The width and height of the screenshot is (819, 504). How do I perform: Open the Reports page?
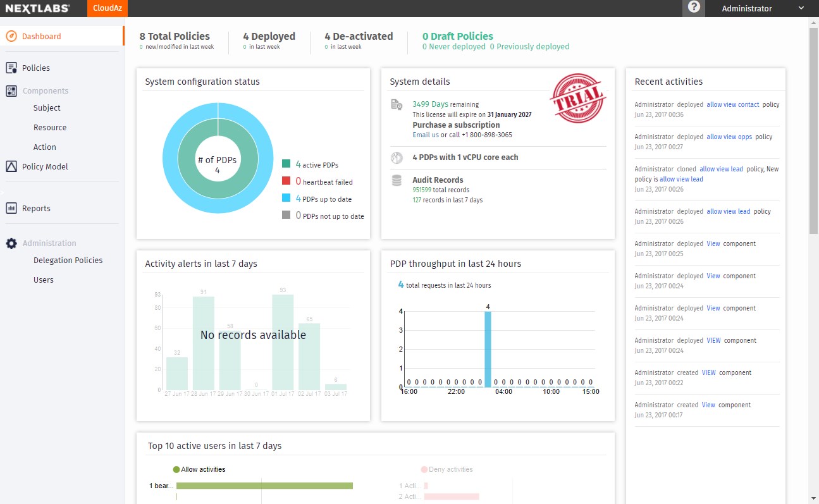click(x=36, y=209)
